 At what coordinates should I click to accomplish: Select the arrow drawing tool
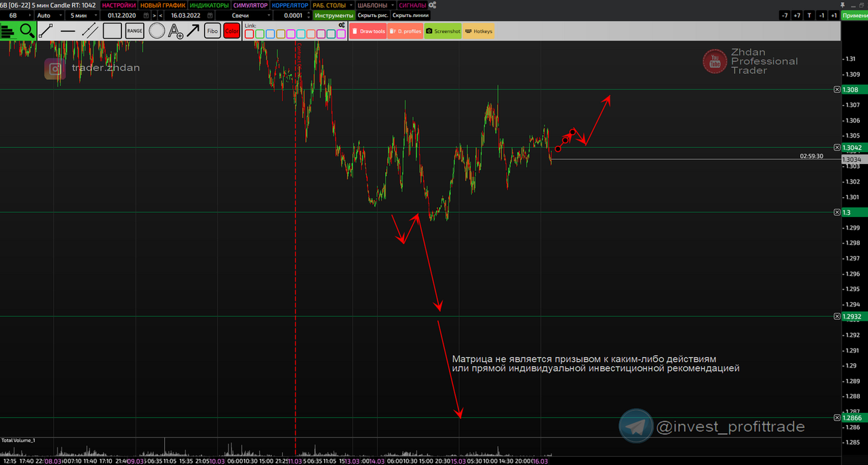[x=193, y=31]
